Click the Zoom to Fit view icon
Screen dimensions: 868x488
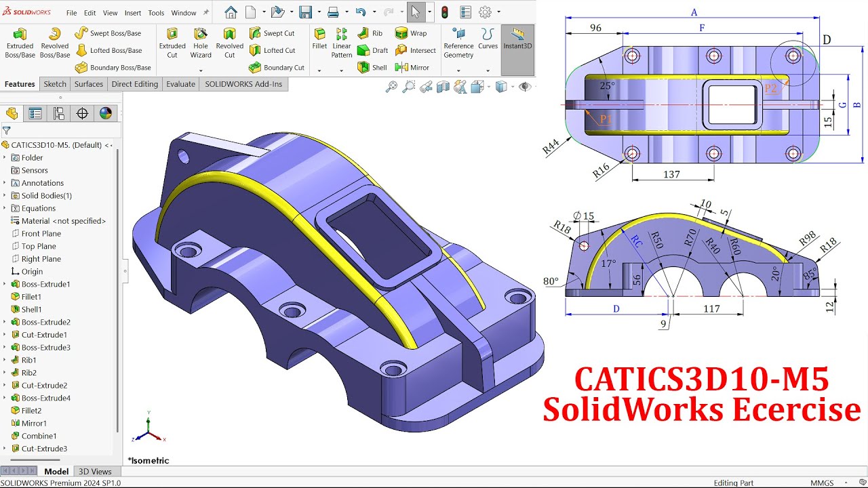[x=391, y=87]
